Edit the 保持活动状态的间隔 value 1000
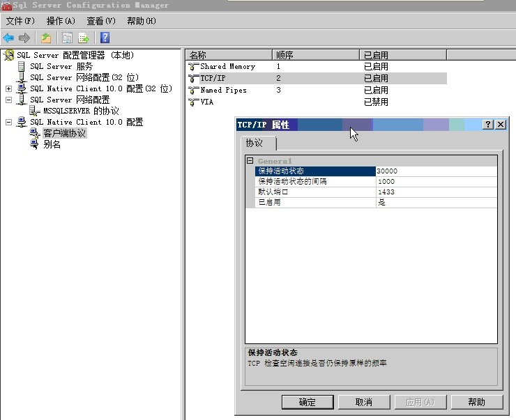The height and width of the screenshot is (420, 516). point(437,181)
